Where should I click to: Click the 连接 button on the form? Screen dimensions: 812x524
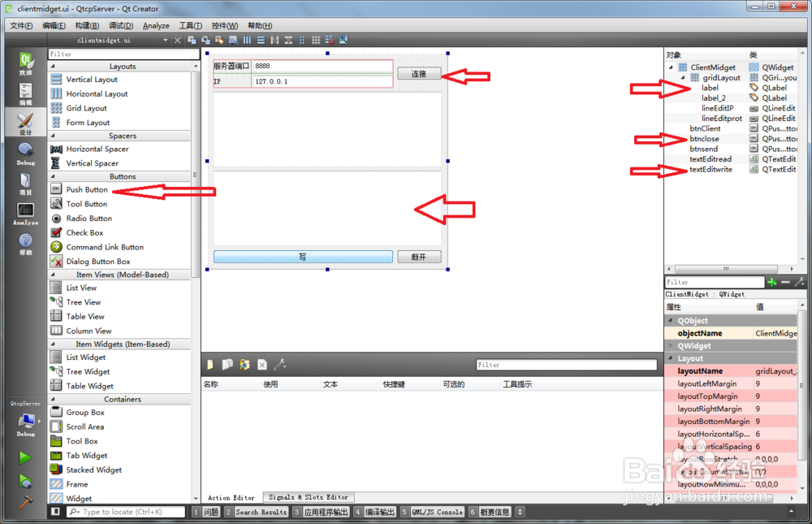420,74
